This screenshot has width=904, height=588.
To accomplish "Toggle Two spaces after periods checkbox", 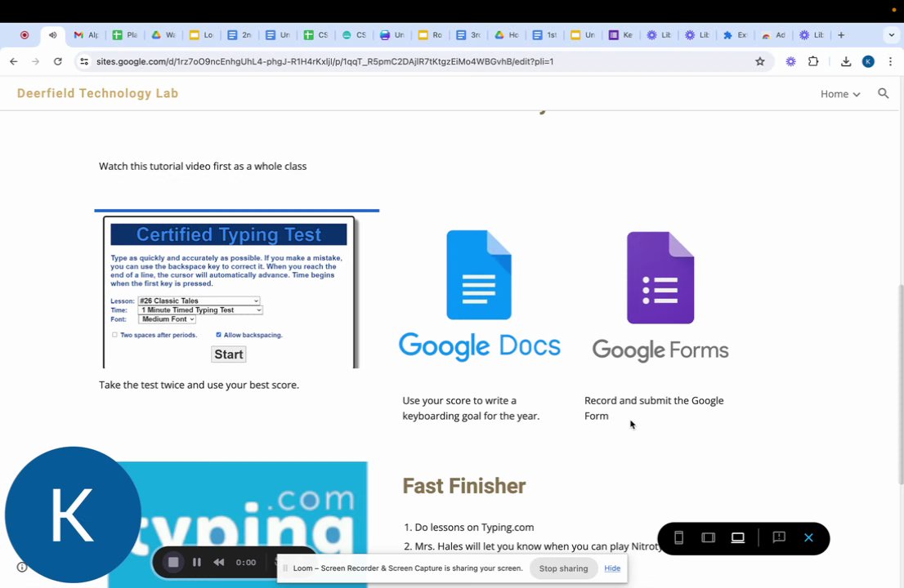I will tap(114, 335).
